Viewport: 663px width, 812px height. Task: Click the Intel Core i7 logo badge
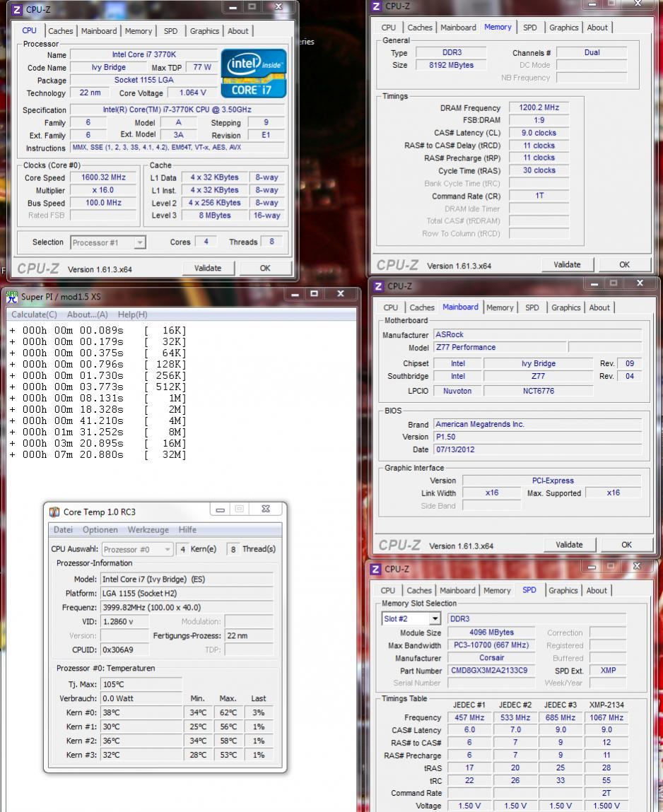click(x=253, y=73)
